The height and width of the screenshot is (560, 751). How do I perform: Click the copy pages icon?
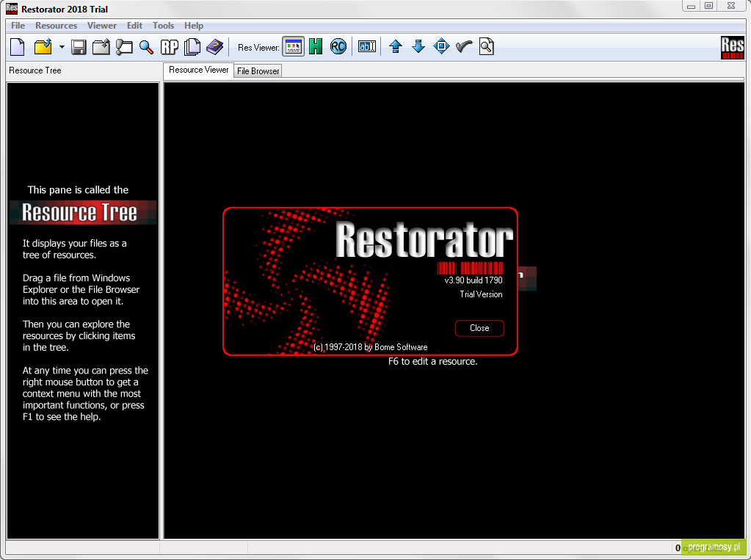coord(192,47)
